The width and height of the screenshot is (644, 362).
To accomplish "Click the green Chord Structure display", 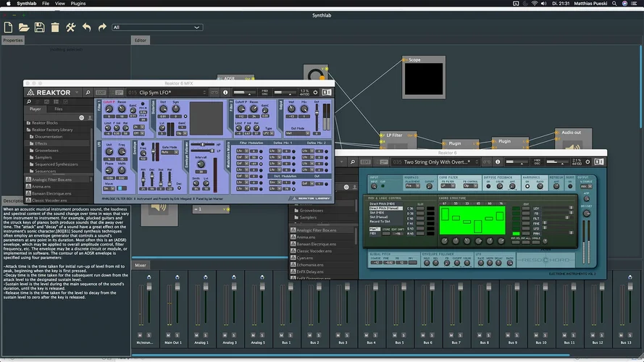I will [472, 220].
